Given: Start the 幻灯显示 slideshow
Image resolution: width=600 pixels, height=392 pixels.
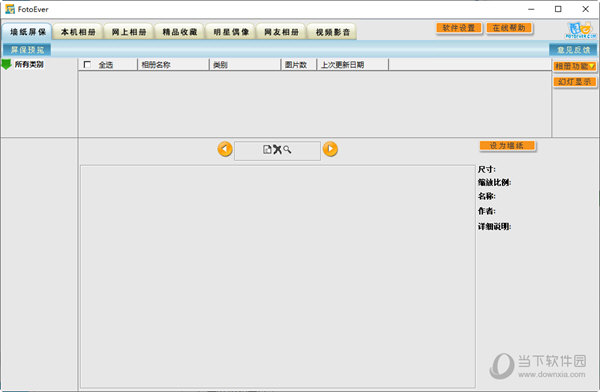Looking at the screenshot, I should coord(575,82).
